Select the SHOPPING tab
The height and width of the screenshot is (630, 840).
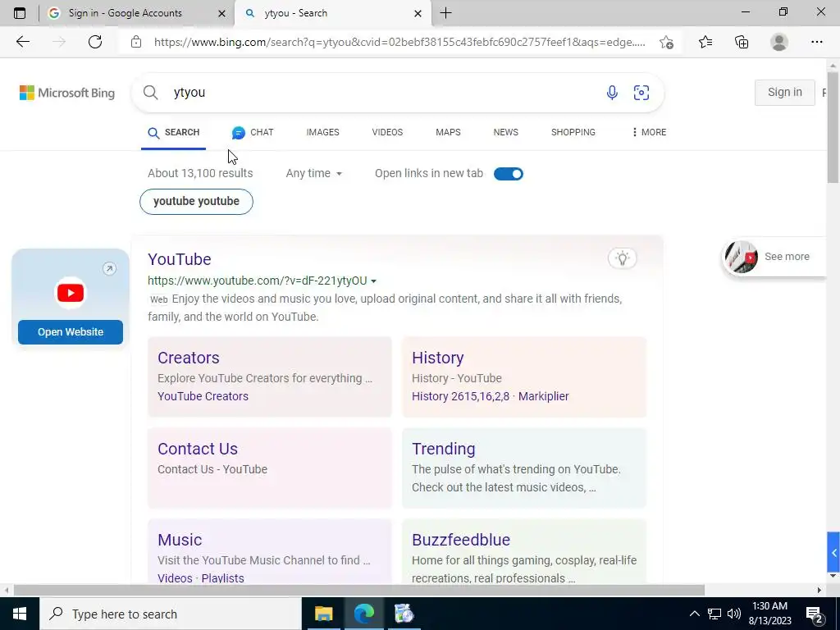pos(573,132)
